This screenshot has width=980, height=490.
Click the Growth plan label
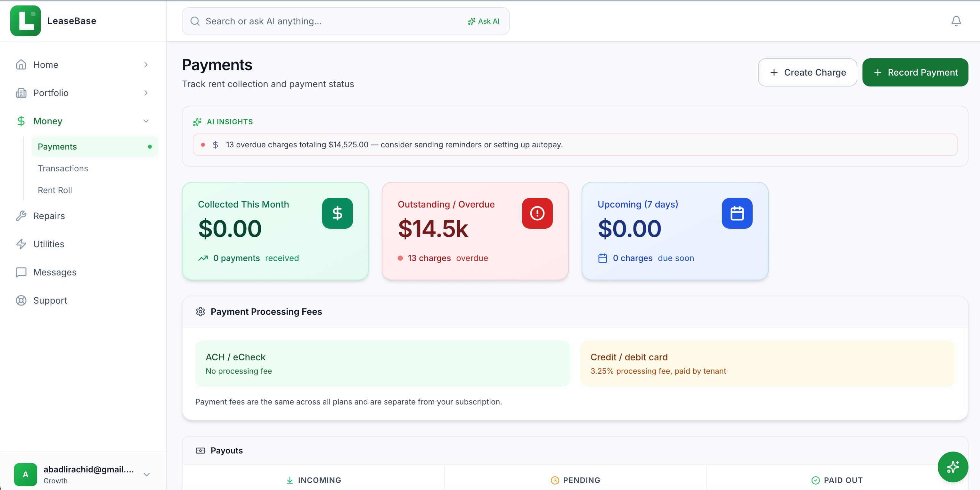(x=55, y=481)
